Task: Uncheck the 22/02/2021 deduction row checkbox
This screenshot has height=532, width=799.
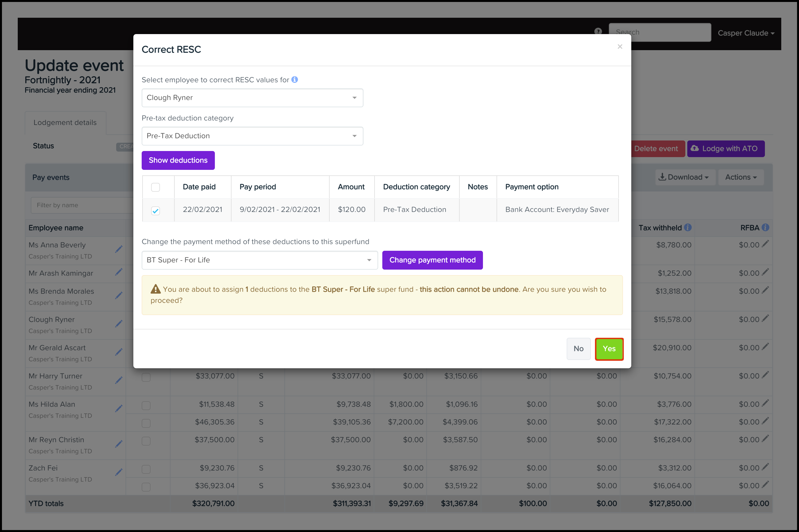Action: pos(156,211)
